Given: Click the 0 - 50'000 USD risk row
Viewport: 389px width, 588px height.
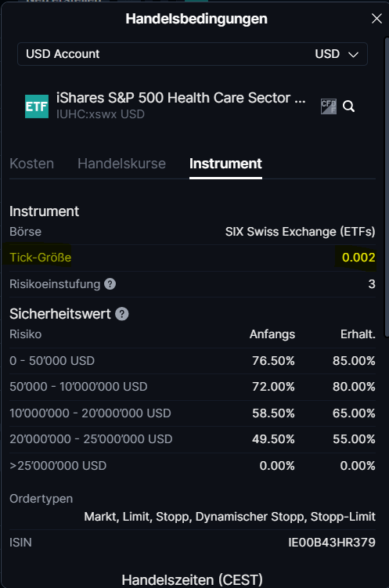Looking at the screenshot, I should [193, 361].
